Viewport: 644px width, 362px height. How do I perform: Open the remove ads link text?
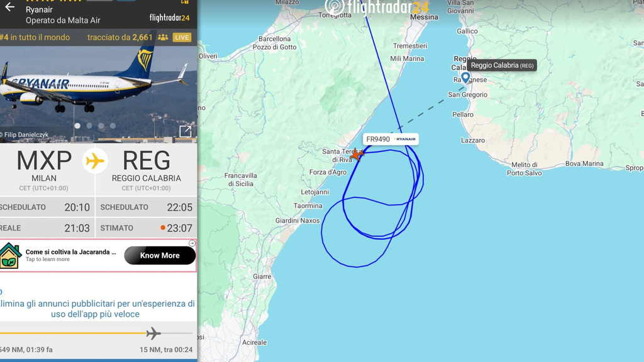click(96, 309)
